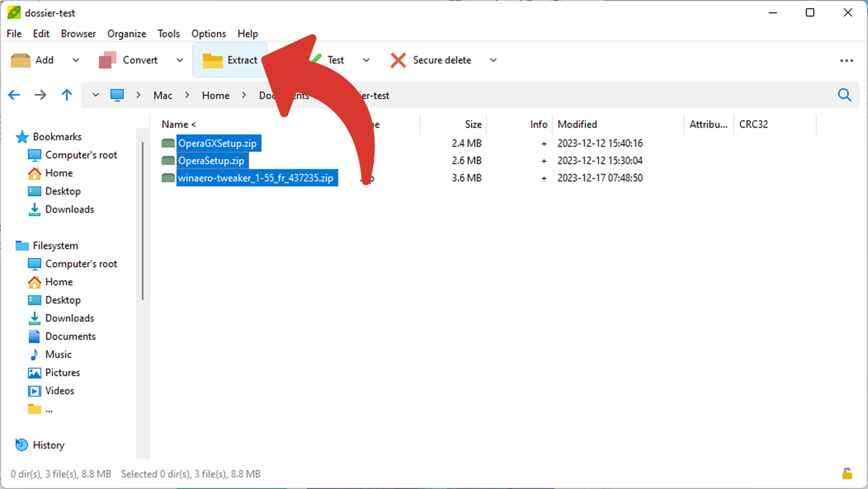Select OperaSetup.zip file
The image size is (868, 489).
pos(211,161)
